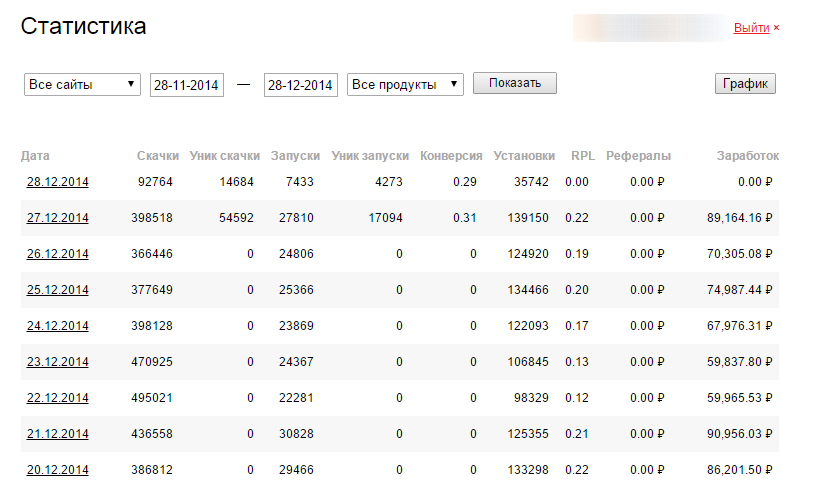
Task: Click the 23.12.2014 date link
Action: [57, 362]
